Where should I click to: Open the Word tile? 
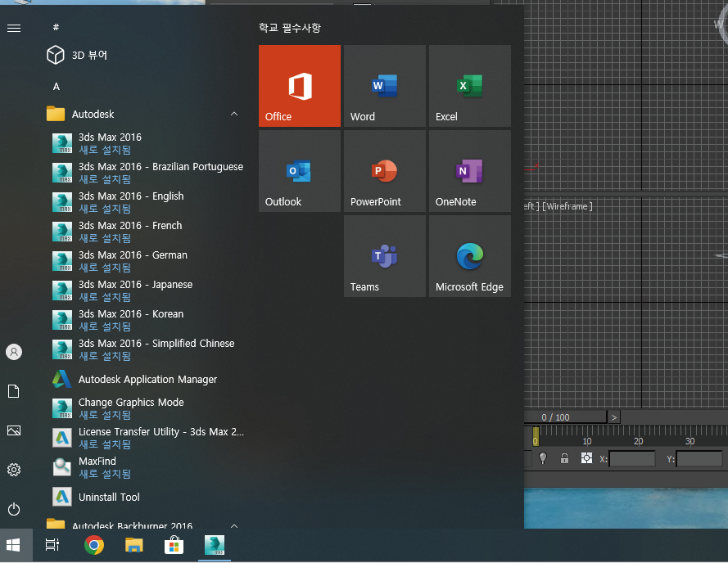(384, 86)
